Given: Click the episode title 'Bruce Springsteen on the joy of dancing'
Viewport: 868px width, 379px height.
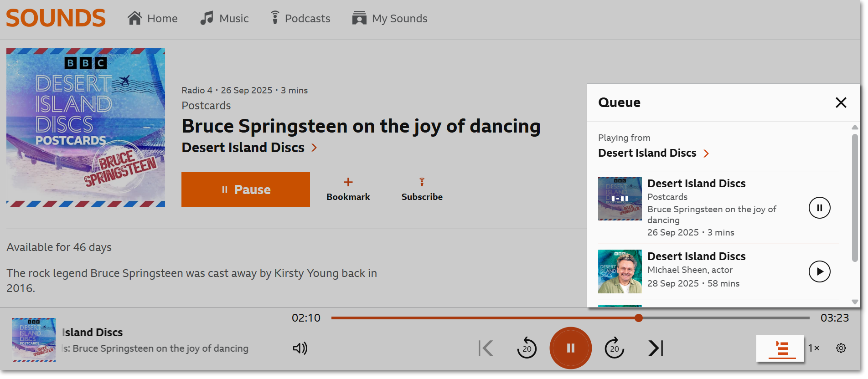Looking at the screenshot, I should pos(361,126).
